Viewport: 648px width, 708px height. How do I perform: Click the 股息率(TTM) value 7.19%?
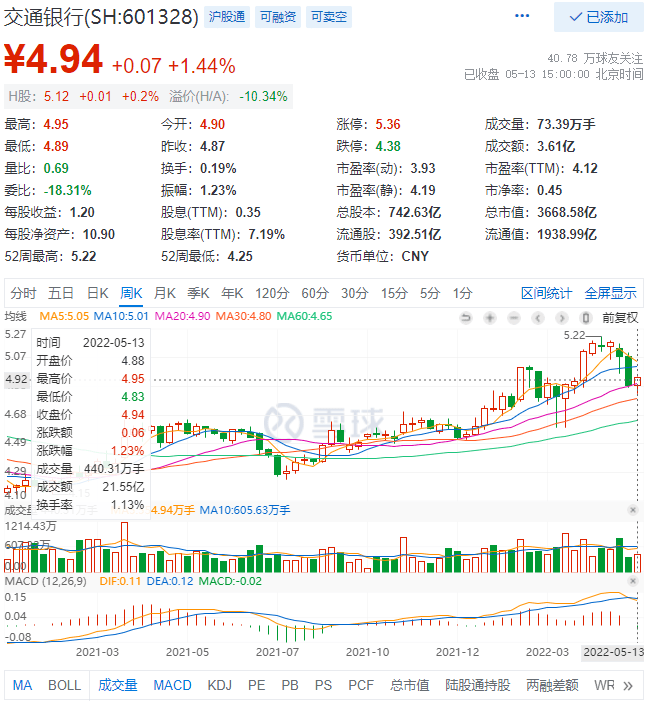point(266,234)
